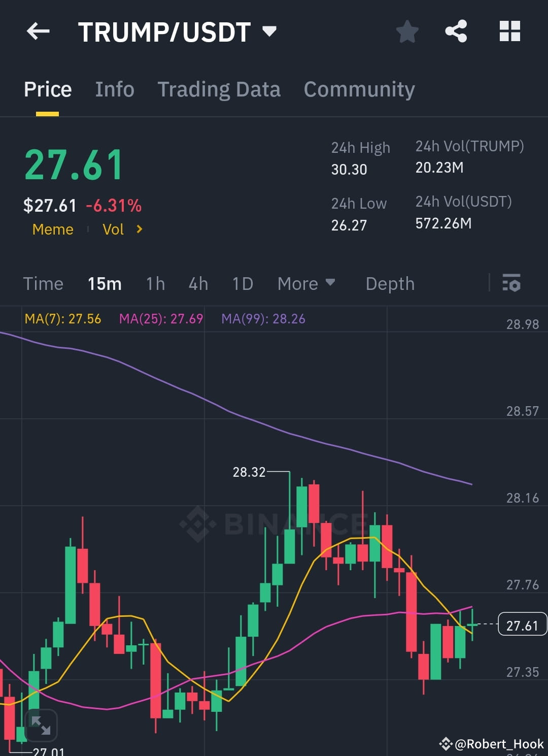The image size is (548, 756).
Task: Switch chart to 4h interval
Action: click(198, 284)
